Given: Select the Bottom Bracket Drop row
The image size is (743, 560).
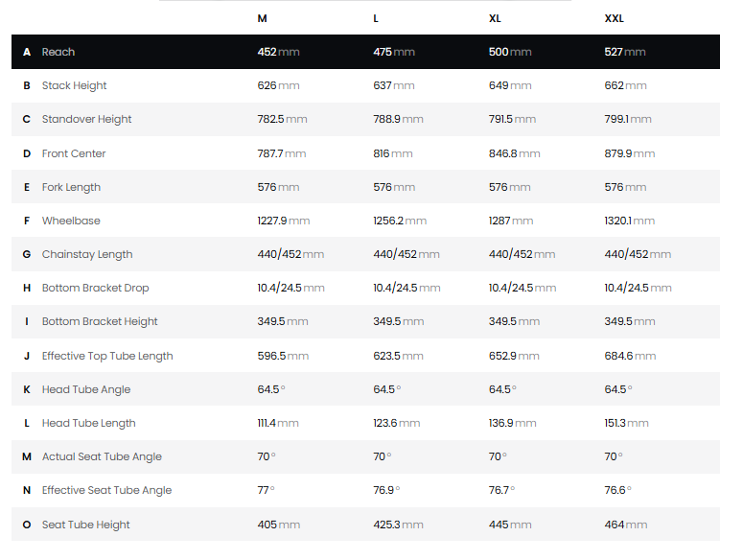Looking at the screenshot, I should 365,288.
